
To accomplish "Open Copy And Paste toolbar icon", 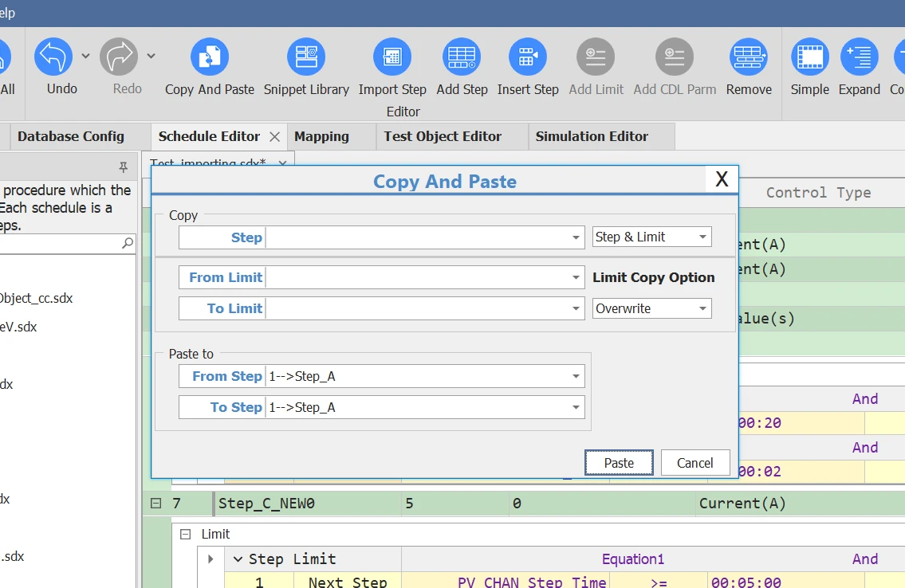I will [210, 57].
